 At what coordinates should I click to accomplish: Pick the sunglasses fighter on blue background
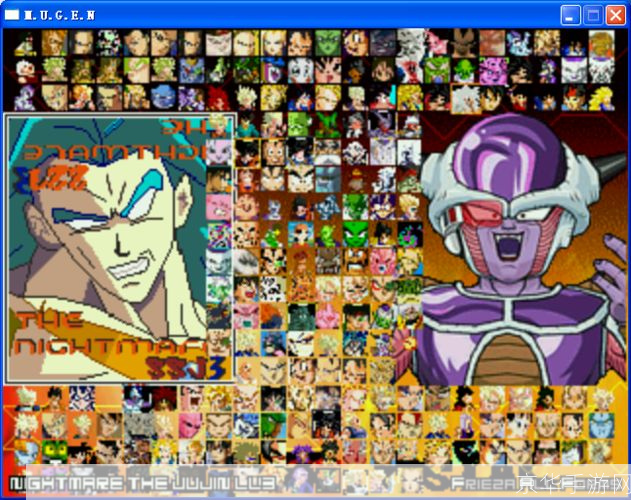301,235
